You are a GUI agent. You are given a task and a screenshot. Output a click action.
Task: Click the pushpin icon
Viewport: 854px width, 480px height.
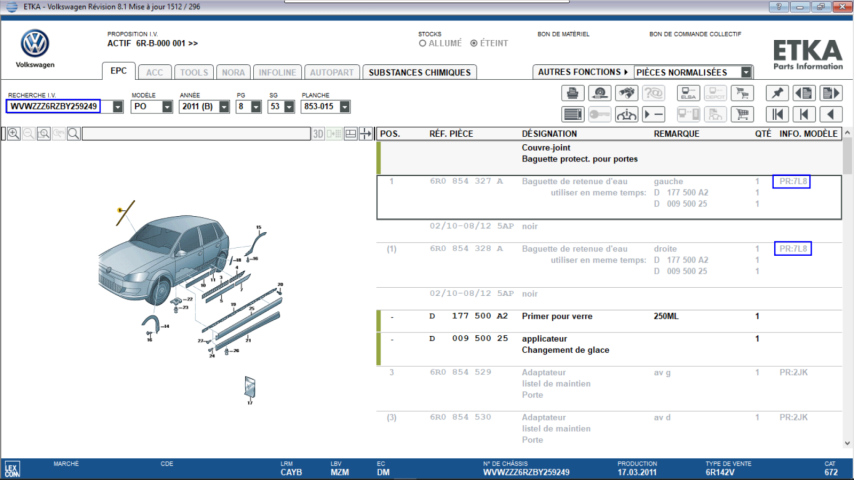click(777, 93)
